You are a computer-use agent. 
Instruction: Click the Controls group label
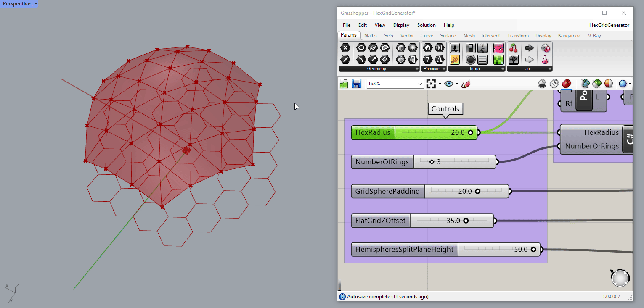(445, 109)
